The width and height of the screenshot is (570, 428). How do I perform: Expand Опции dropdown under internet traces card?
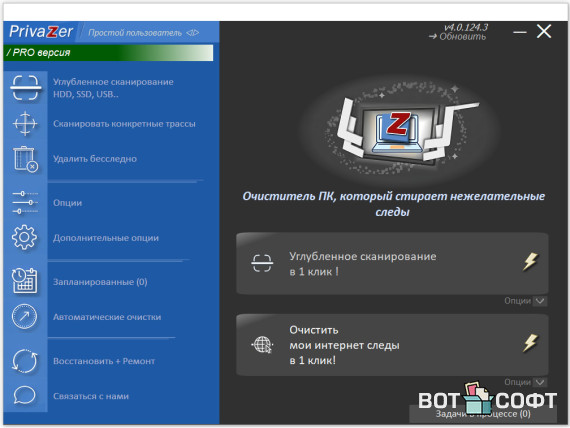click(525, 382)
